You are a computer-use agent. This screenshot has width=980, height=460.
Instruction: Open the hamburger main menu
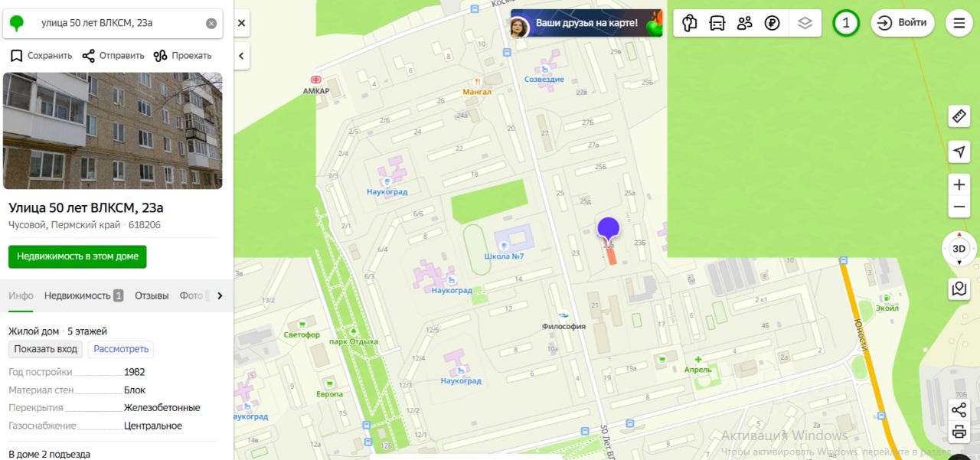959,23
